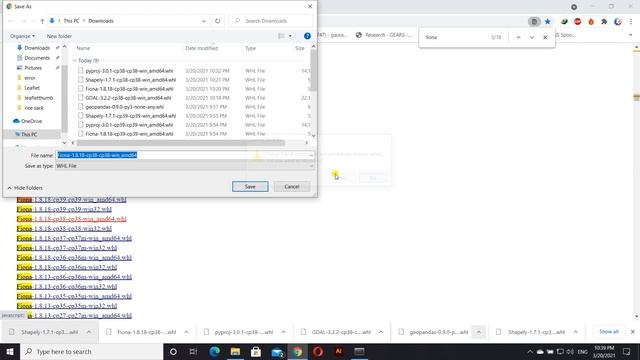The width and height of the screenshot is (640, 360).
Task: Select This PC in the navigation pane
Action: pyautogui.click(x=29, y=134)
